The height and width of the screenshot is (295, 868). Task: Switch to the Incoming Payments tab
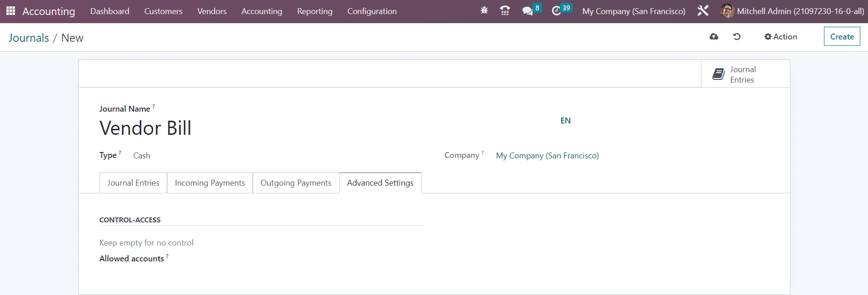pos(210,183)
